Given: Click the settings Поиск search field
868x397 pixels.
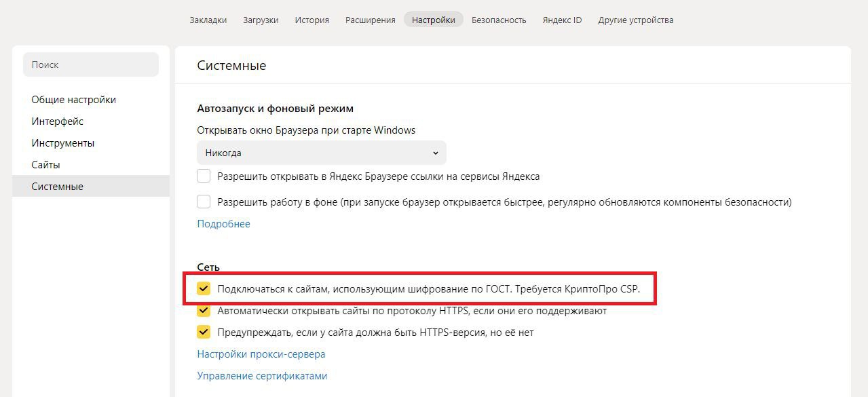Looking at the screenshot, I should point(91,64).
